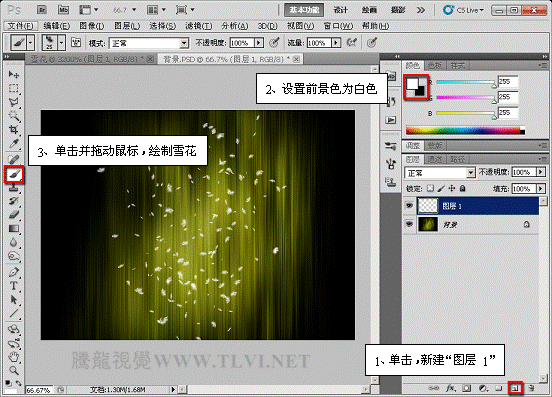
Task: Select the Blur tool
Action: pyautogui.click(x=14, y=242)
